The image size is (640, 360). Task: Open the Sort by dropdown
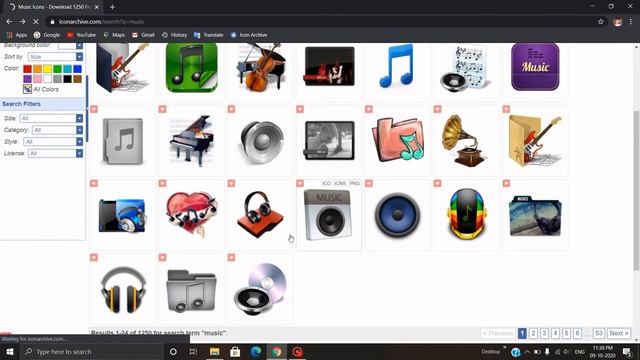56,57
